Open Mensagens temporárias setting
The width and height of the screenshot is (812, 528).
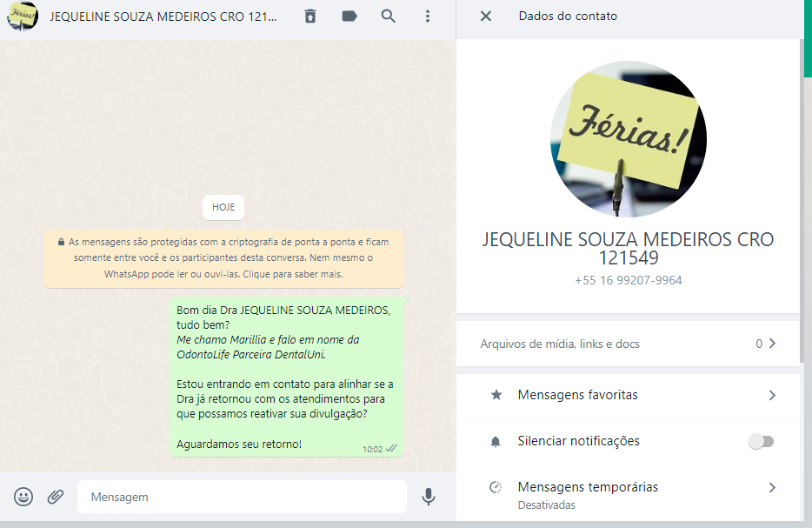click(x=629, y=494)
